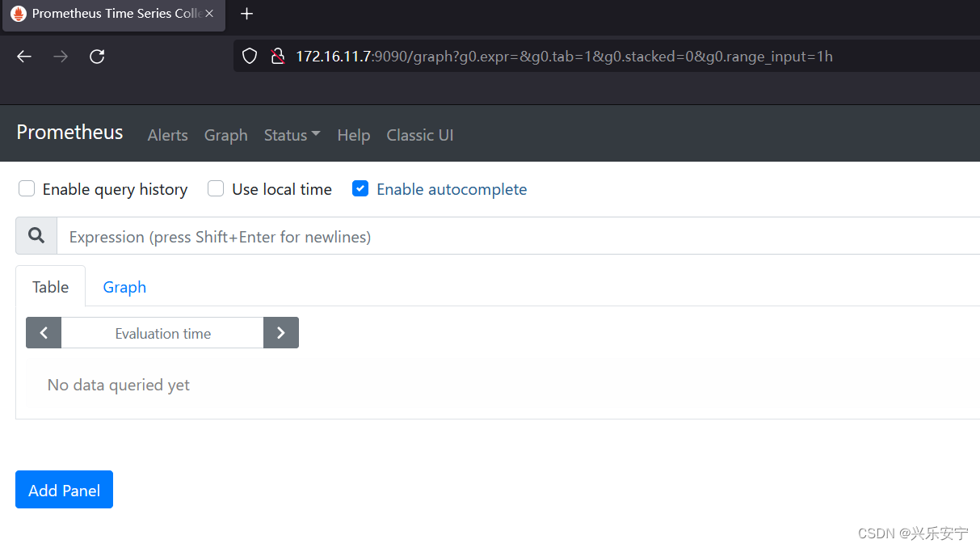Step evaluation time backward with left chevron
980x548 pixels.
[44, 333]
